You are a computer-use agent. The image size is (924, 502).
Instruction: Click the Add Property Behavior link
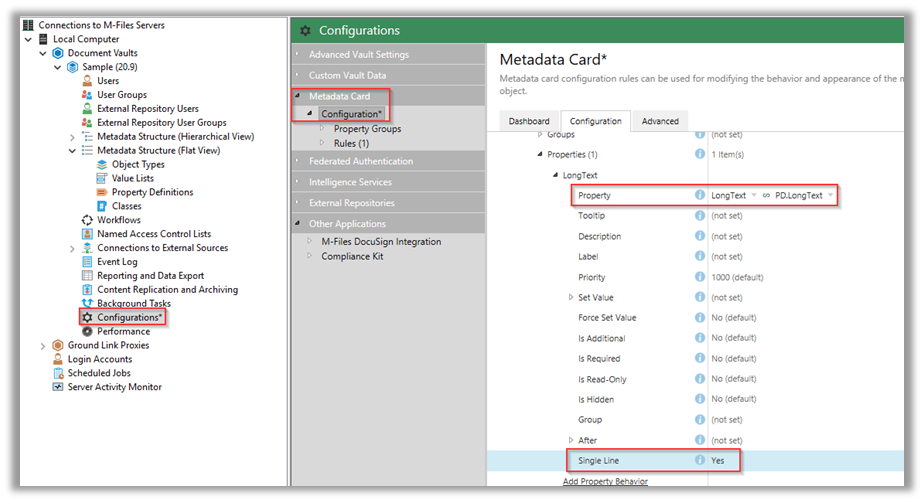click(x=605, y=481)
